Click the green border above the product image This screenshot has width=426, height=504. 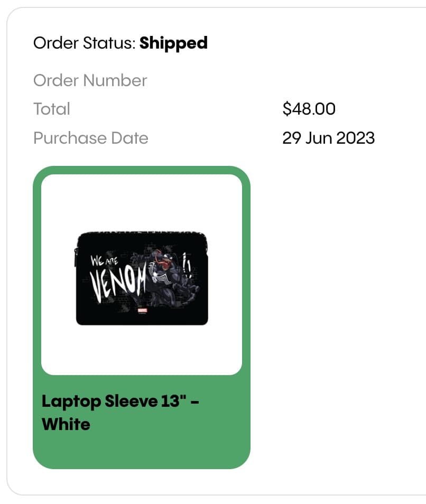(x=142, y=170)
